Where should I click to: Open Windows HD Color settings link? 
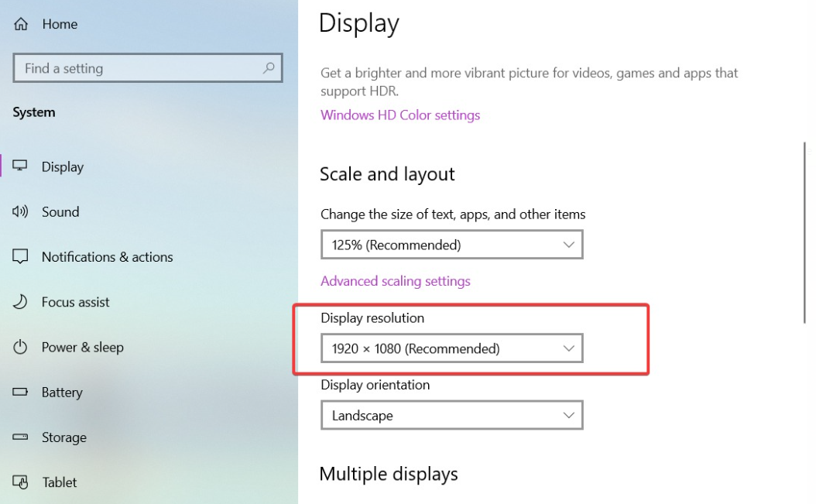click(x=400, y=115)
